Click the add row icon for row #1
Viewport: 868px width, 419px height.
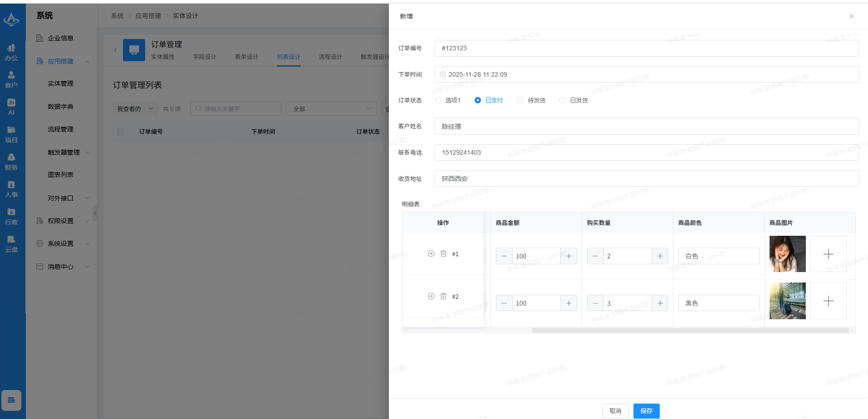(431, 253)
